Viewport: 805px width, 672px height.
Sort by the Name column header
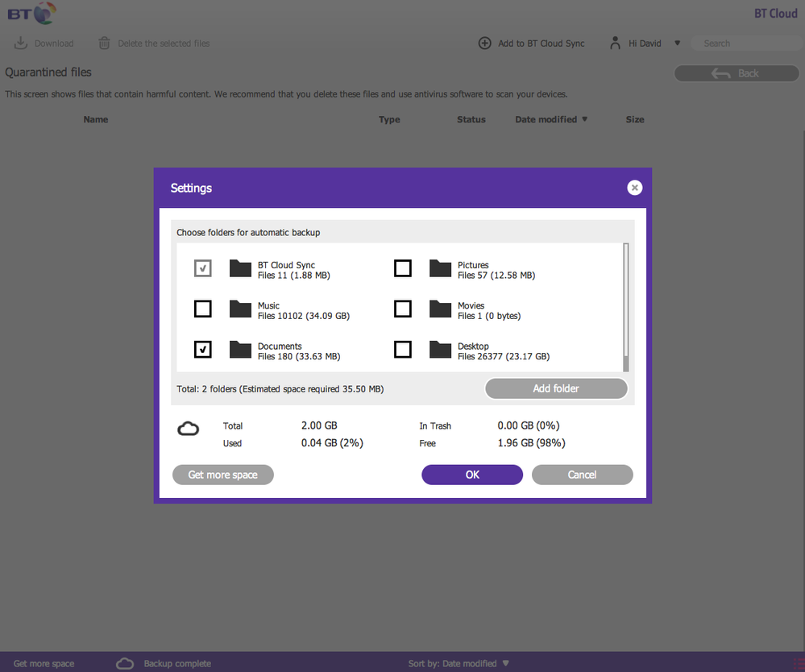[x=96, y=119]
